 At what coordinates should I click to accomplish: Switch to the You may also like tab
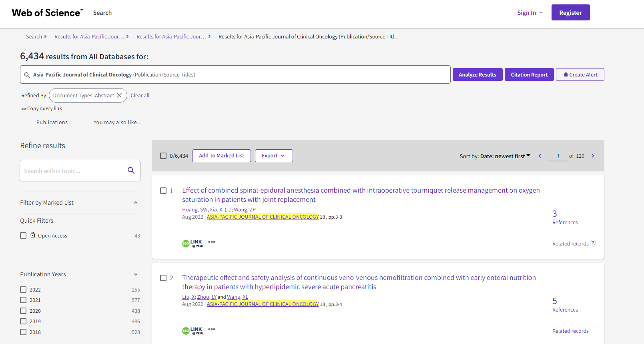[117, 123]
